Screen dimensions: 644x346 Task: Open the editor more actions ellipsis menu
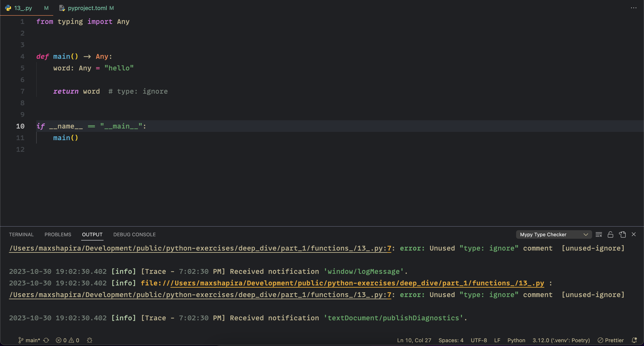coord(633,8)
